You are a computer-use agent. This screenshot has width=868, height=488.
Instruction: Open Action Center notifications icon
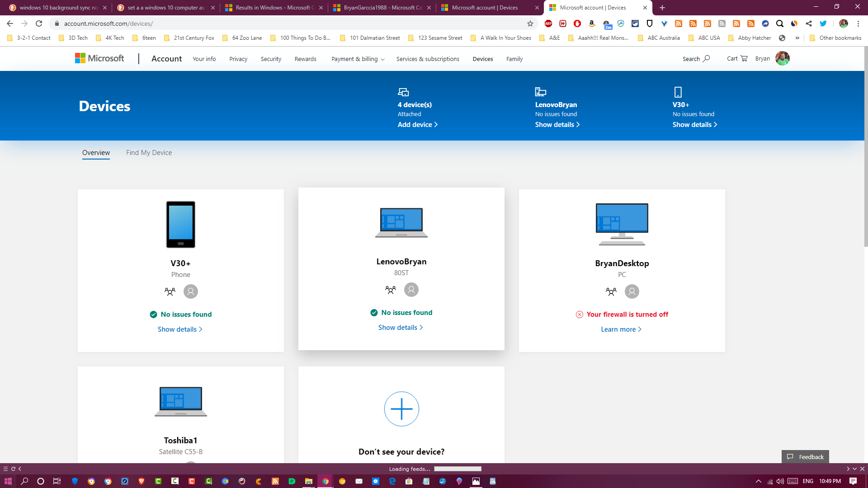[853, 481]
